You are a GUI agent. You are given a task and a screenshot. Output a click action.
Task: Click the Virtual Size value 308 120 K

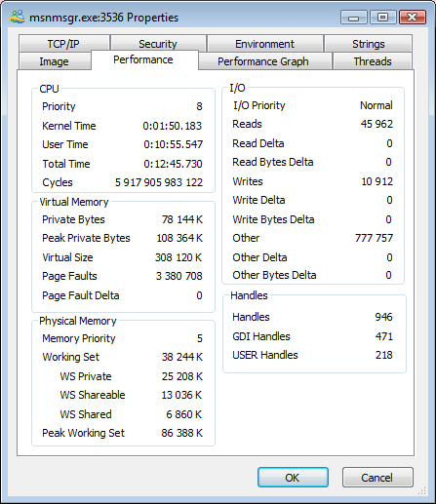click(x=178, y=257)
